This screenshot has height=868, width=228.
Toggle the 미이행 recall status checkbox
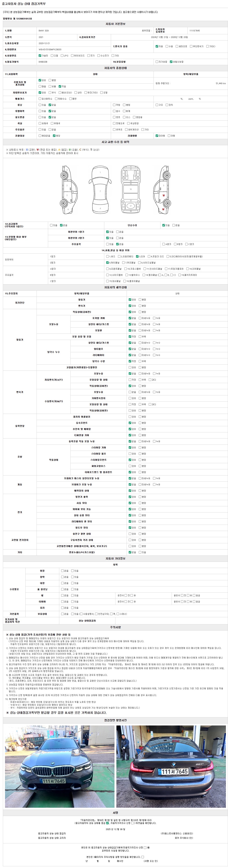point(157,136)
